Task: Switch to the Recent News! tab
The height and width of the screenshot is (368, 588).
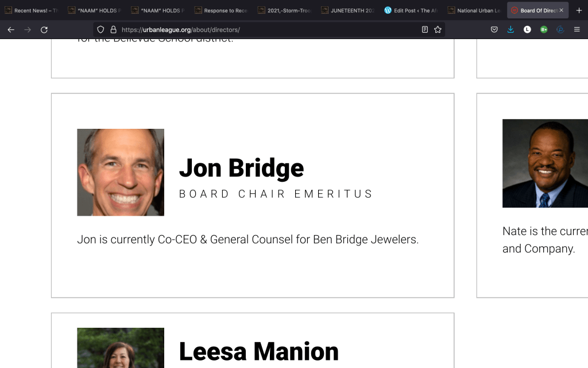Action: point(32,10)
